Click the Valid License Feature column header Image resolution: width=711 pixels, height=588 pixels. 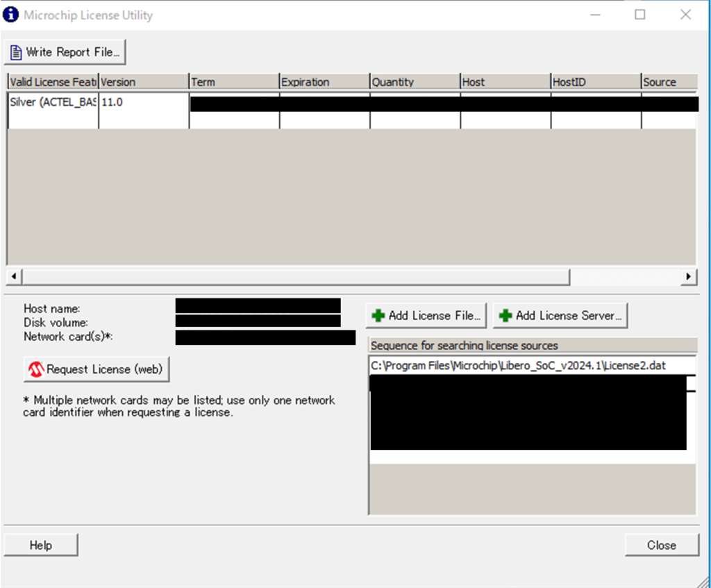53,82
